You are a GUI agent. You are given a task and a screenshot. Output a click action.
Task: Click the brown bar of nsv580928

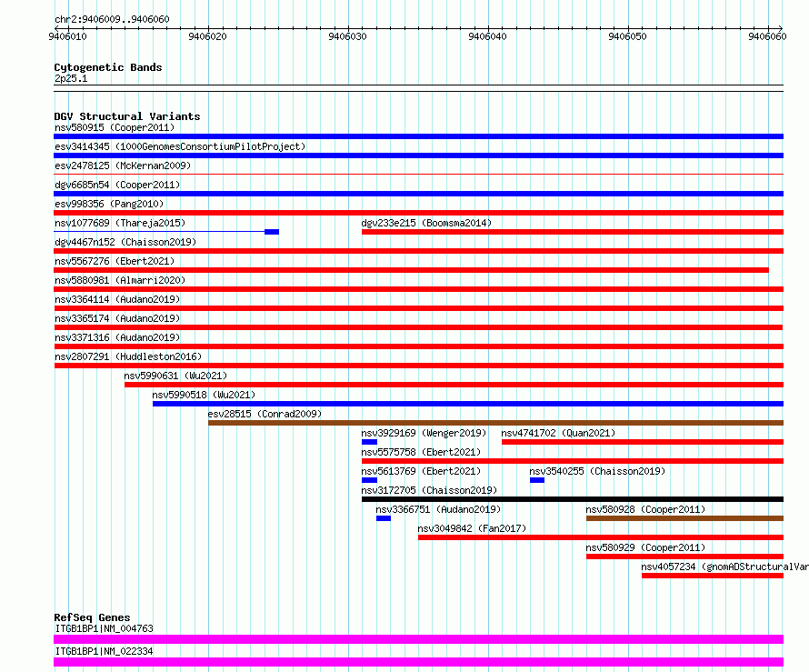684,518
